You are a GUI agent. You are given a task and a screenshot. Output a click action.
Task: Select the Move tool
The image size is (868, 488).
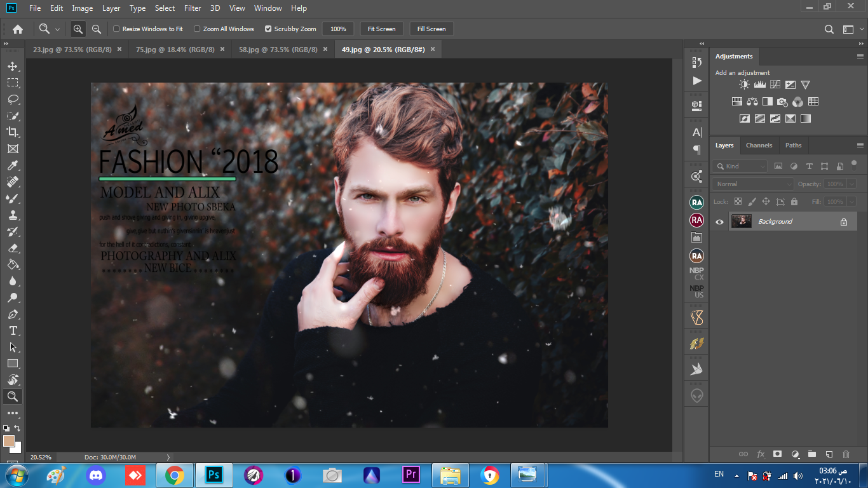point(13,66)
